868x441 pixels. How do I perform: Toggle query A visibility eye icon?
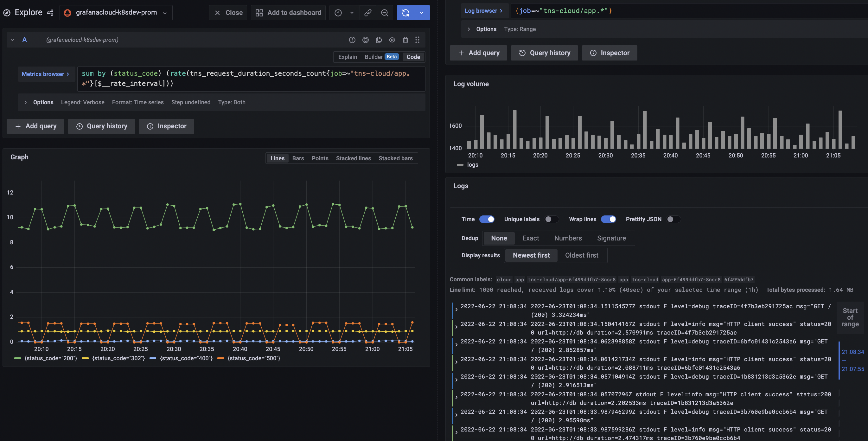(392, 40)
